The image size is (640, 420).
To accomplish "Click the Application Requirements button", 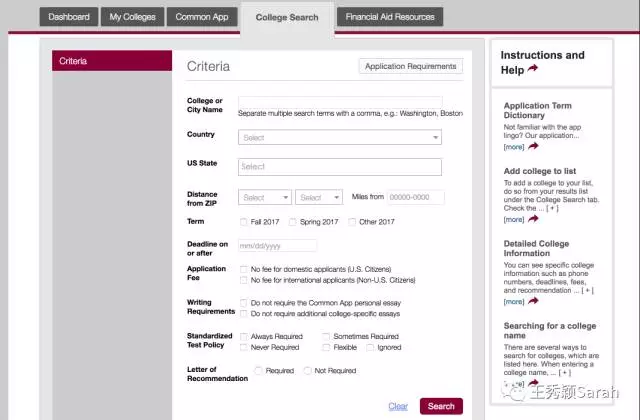I will point(411,66).
